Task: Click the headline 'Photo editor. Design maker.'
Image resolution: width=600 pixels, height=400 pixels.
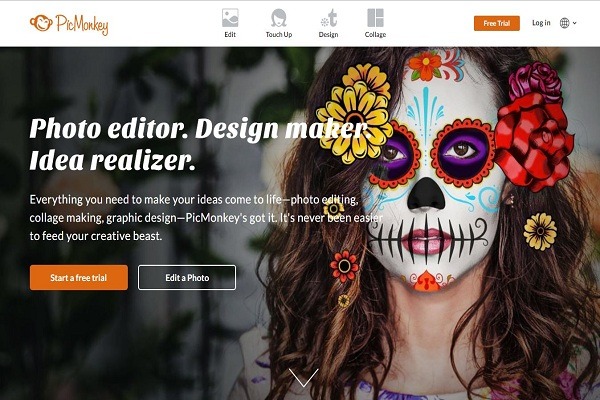Action: (200, 129)
